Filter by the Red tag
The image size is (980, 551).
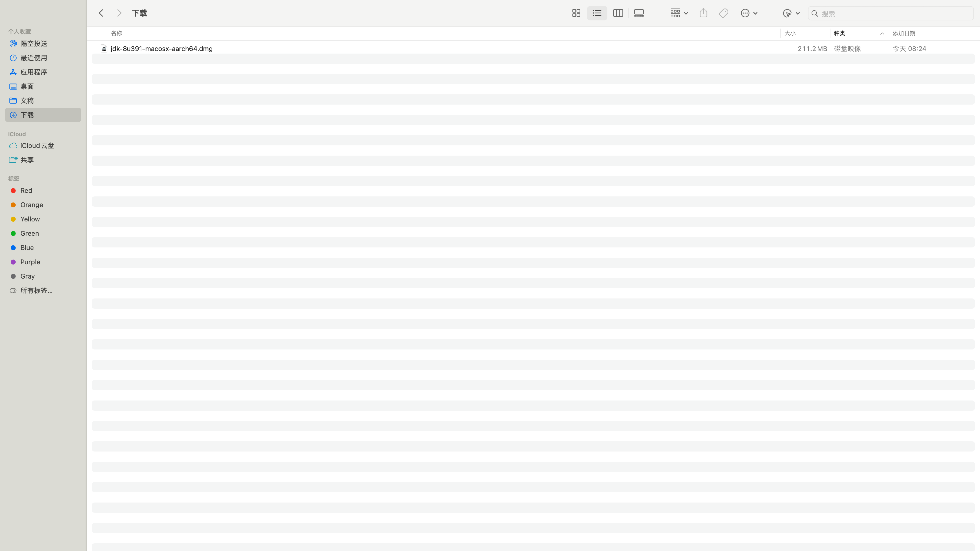43,191
